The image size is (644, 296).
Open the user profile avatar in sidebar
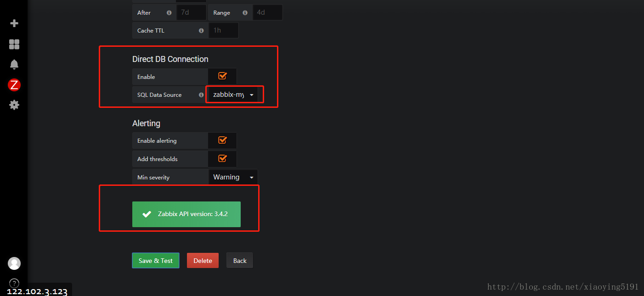(x=14, y=263)
